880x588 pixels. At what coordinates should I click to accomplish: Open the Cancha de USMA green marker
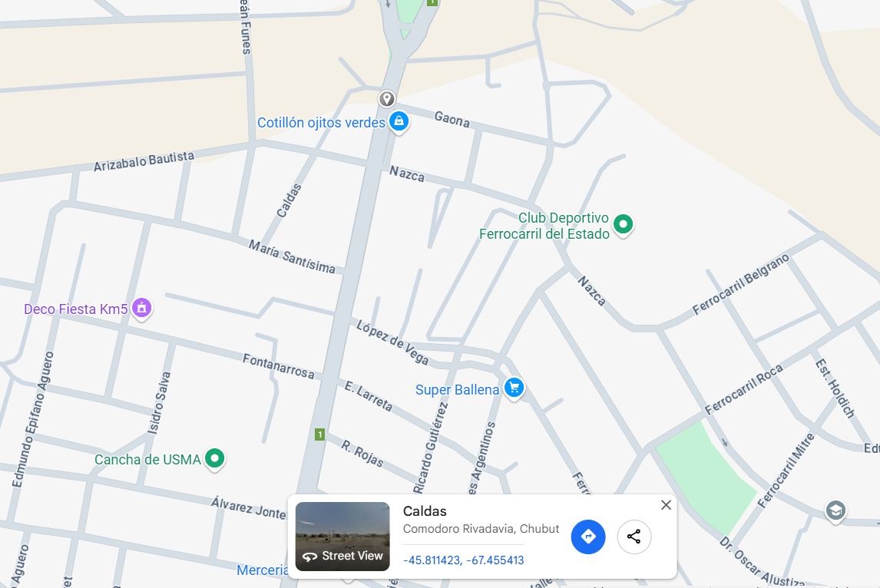click(x=214, y=459)
